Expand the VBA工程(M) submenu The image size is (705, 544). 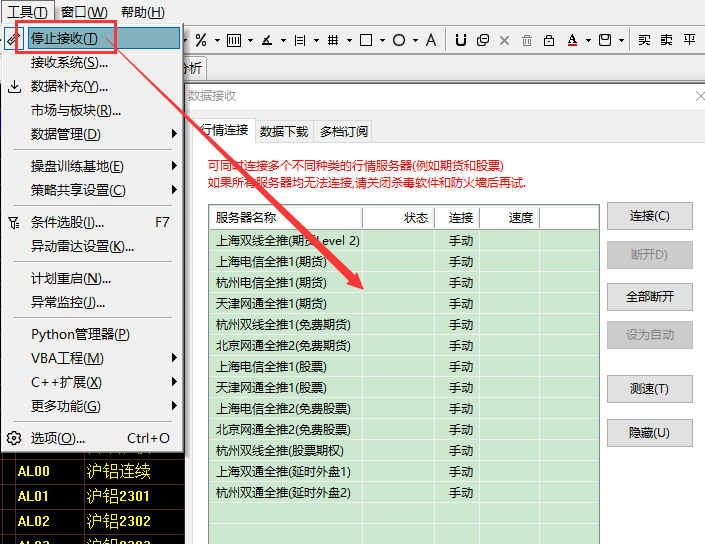click(92, 358)
